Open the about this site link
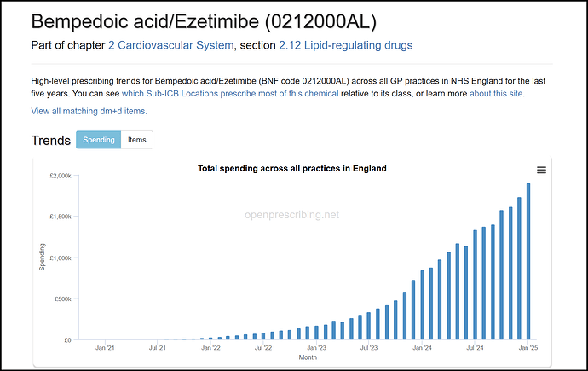 pyautogui.click(x=495, y=93)
